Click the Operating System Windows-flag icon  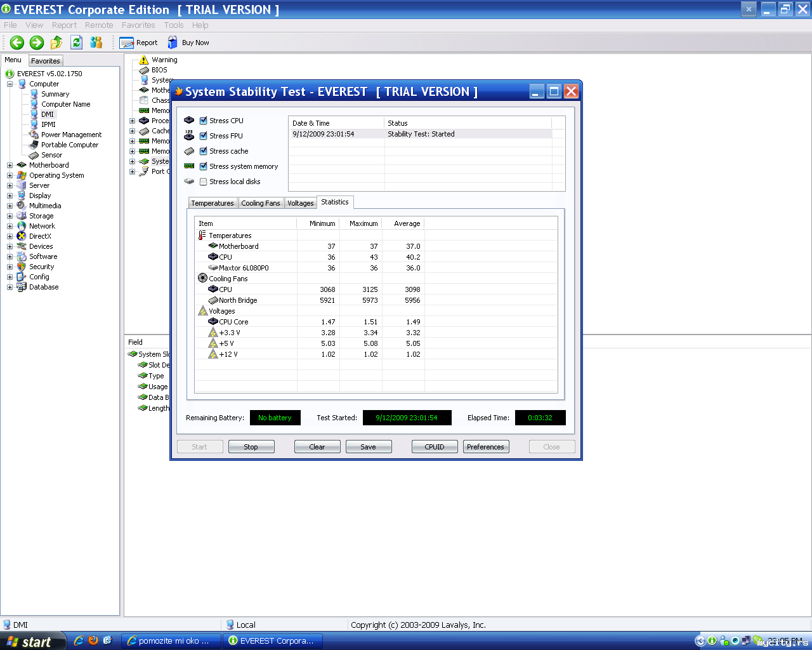point(22,175)
